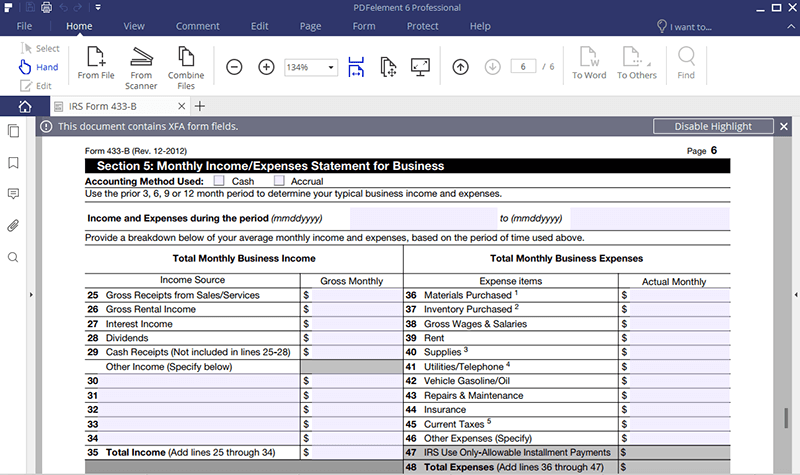Go to previous page arrow
800x475 pixels.
[x=460, y=67]
